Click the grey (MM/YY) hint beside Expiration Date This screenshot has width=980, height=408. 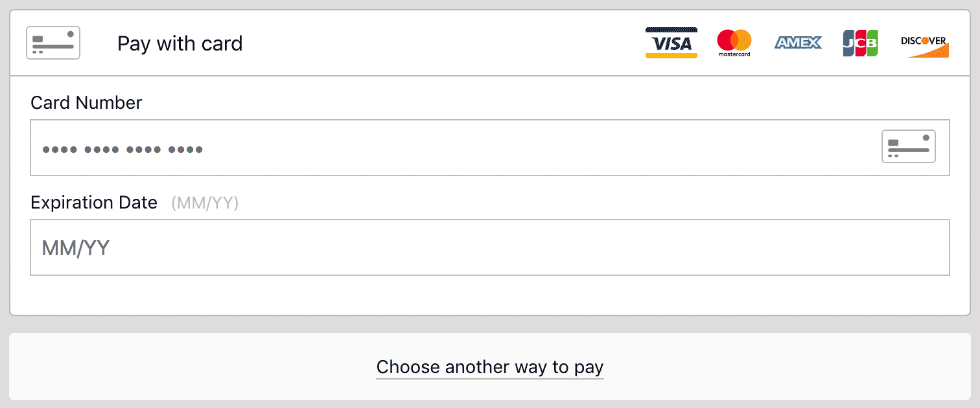[x=205, y=203]
